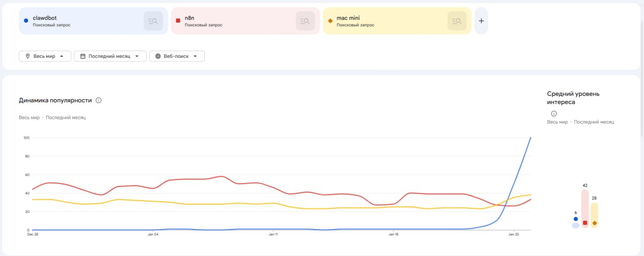Add a comparison term with the plus button
This screenshot has height=256, width=644.
[481, 21]
